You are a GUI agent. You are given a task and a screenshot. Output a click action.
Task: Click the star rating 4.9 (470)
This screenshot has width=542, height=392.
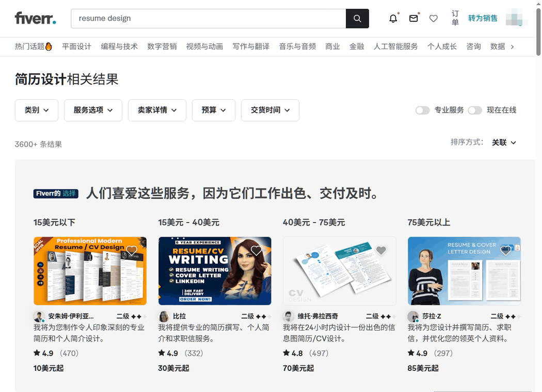coord(56,353)
